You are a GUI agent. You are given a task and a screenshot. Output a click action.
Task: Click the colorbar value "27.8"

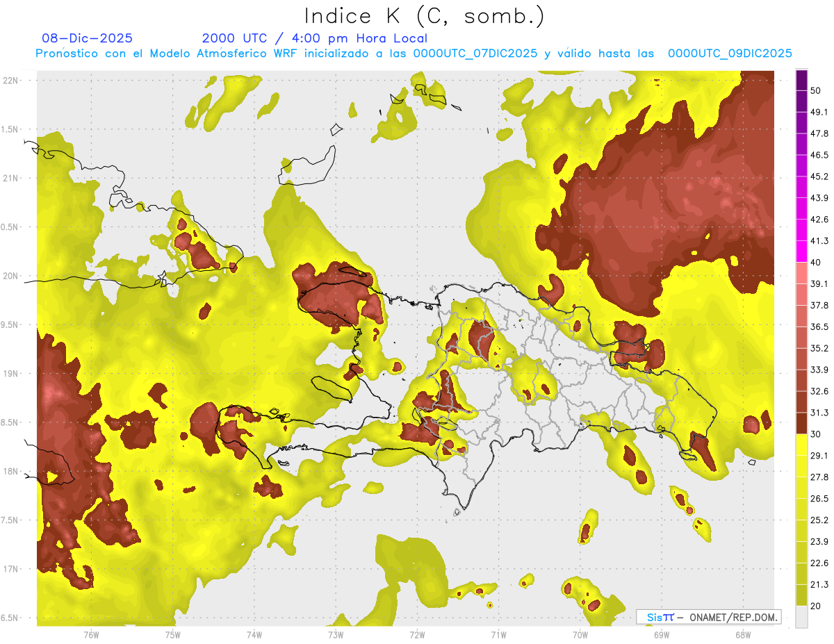pos(819,477)
